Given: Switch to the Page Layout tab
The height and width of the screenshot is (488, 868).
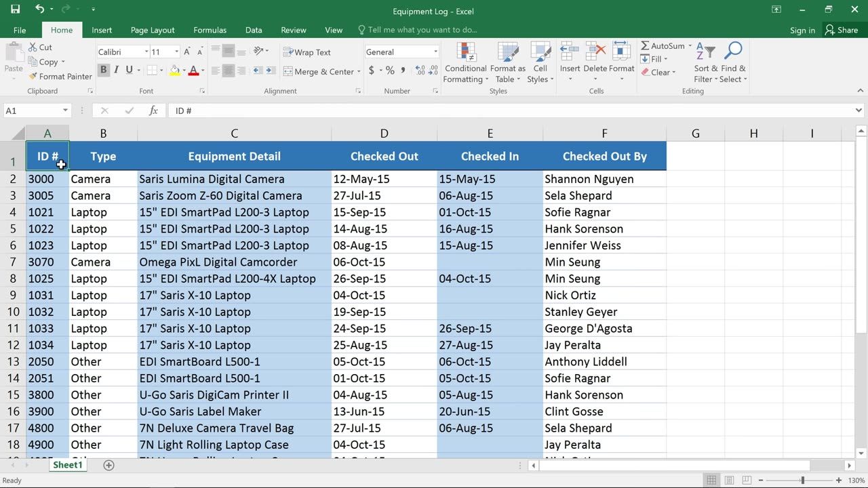Looking at the screenshot, I should coord(153,30).
